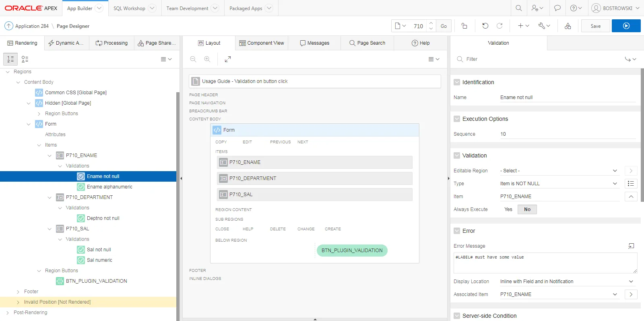644x321 pixels.
Task: Click the search magnifier in top bar
Action: [x=518, y=8]
